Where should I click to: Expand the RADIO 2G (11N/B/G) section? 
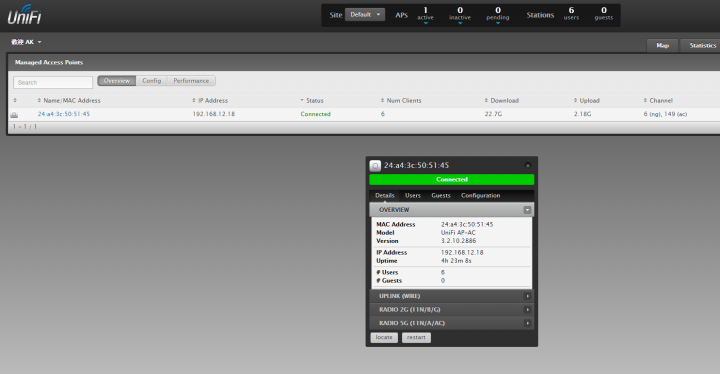point(451,310)
